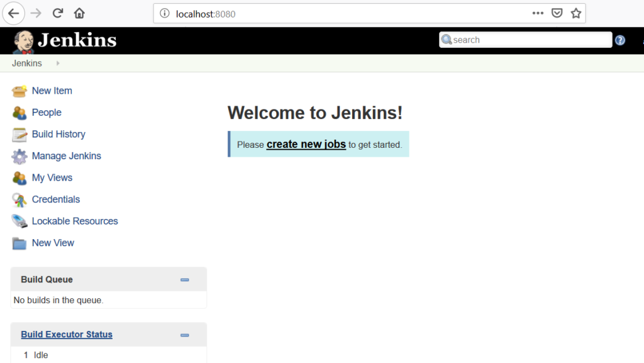Open Build History via its notepad icon
644x363 pixels.
click(19, 134)
